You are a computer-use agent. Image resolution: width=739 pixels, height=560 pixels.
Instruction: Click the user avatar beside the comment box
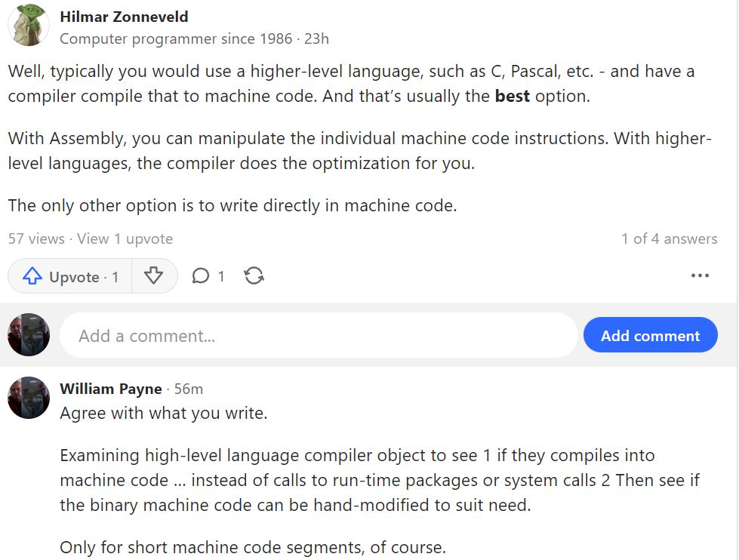(x=29, y=334)
